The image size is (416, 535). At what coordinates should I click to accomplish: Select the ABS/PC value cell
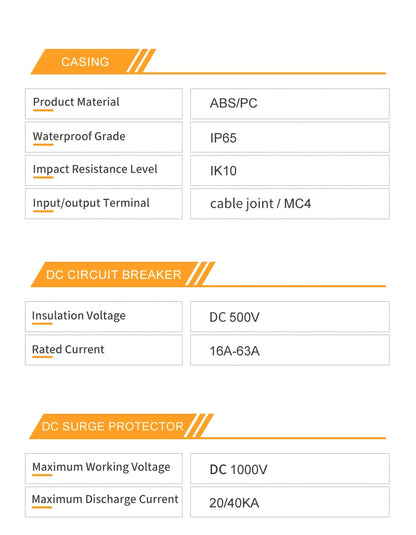[290, 104]
